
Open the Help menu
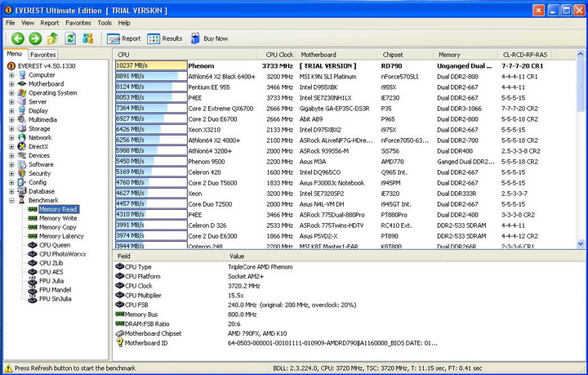pyautogui.click(x=124, y=23)
